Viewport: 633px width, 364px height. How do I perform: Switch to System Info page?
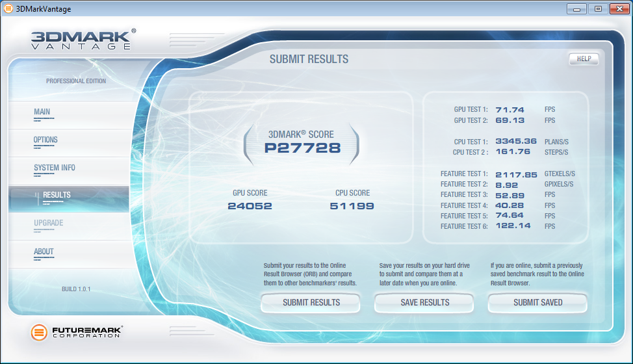point(55,168)
